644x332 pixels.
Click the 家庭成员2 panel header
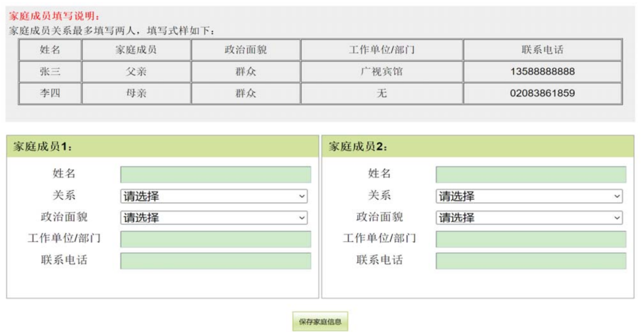pyautogui.click(x=478, y=147)
